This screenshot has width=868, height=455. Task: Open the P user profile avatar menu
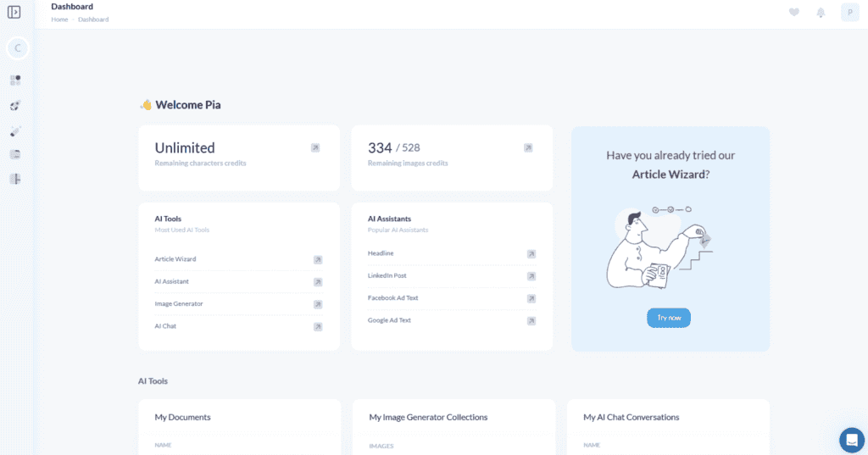[x=849, y=12]
